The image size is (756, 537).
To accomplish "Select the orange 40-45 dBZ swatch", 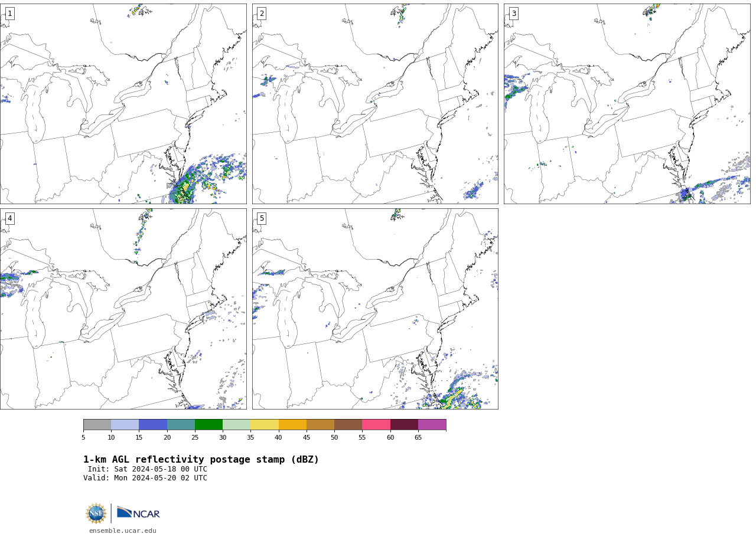I will [x=292, y=425].
